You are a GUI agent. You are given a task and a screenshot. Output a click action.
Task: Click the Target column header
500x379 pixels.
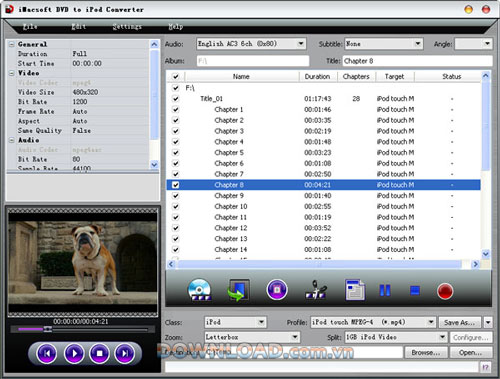coord(395,77)
